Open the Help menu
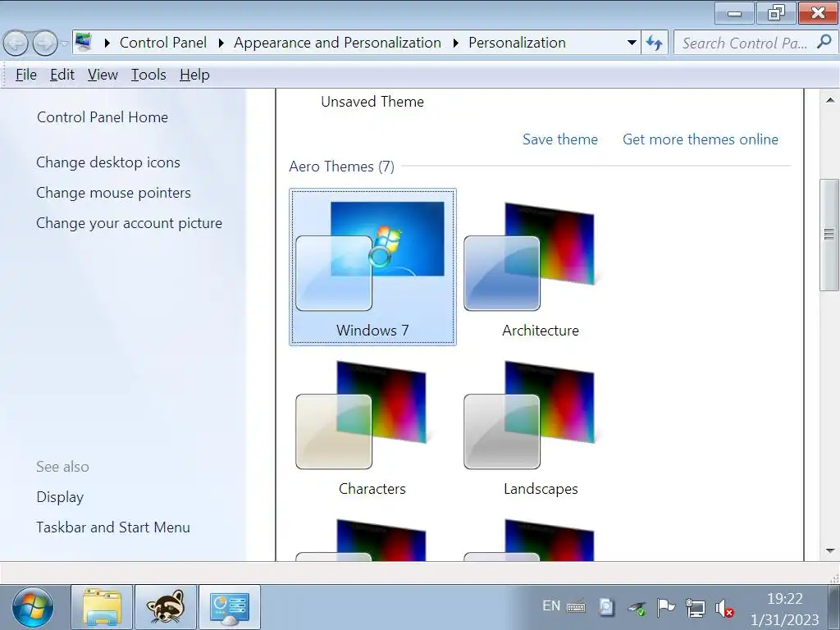 194,75
